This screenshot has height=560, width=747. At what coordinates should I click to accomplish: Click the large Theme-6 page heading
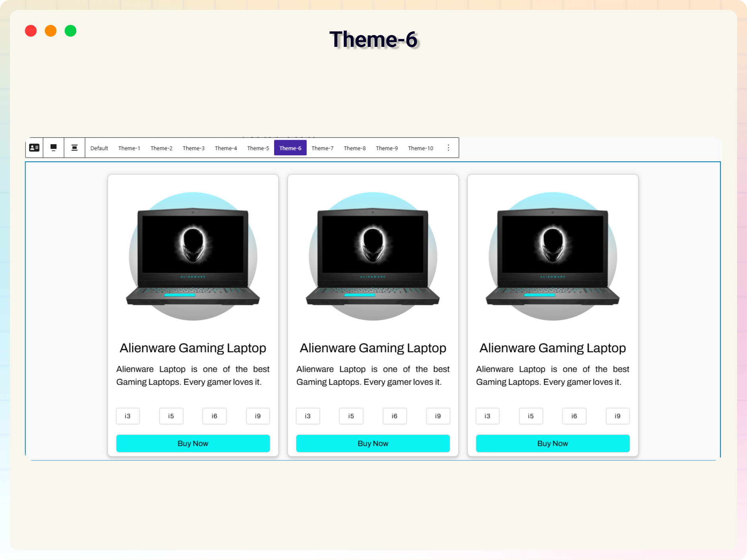(373, 40)
